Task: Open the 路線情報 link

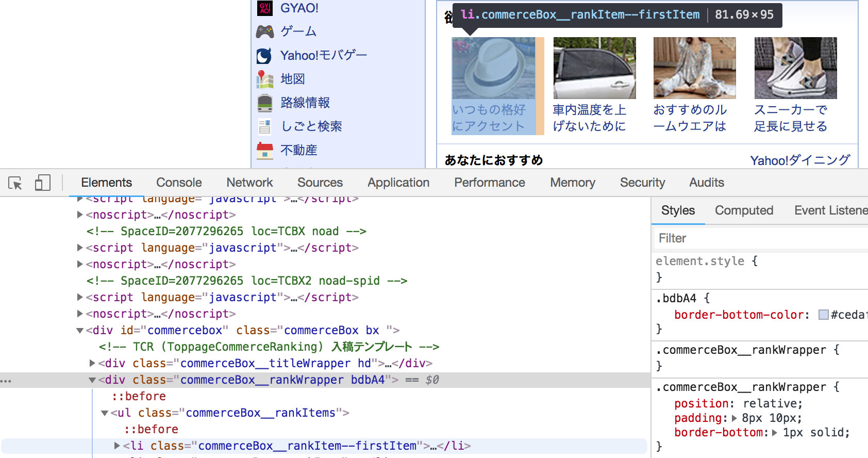Action: (x=305, y=103)
